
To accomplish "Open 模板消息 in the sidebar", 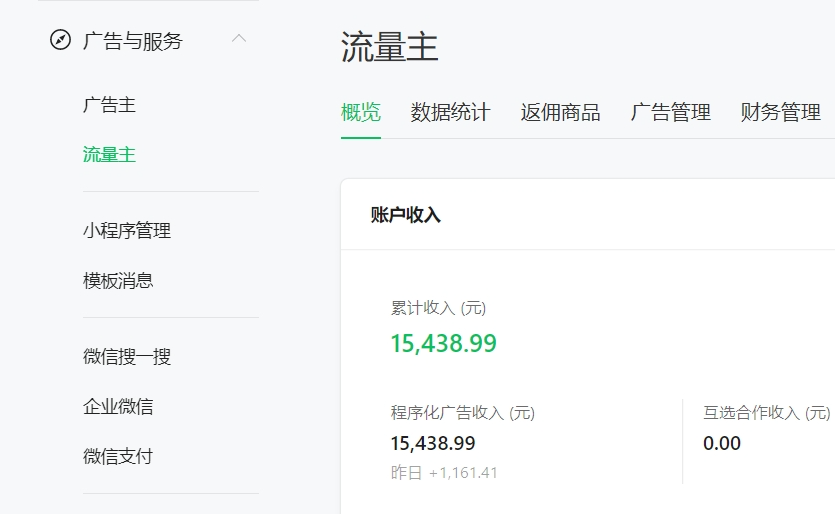I will pos(118,281).
